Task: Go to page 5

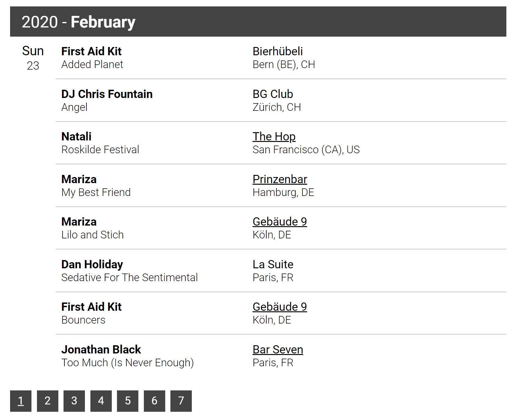Action: pos(128,401)
